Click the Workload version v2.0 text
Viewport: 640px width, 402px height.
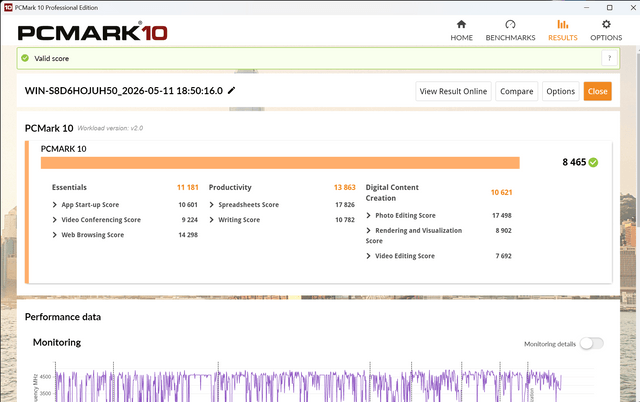pyautogui.click(x=110, y=128)
